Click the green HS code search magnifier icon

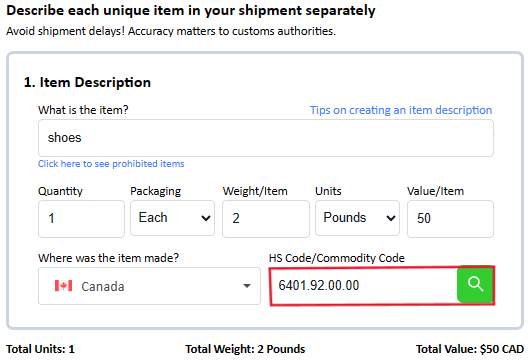click(475, 284)
